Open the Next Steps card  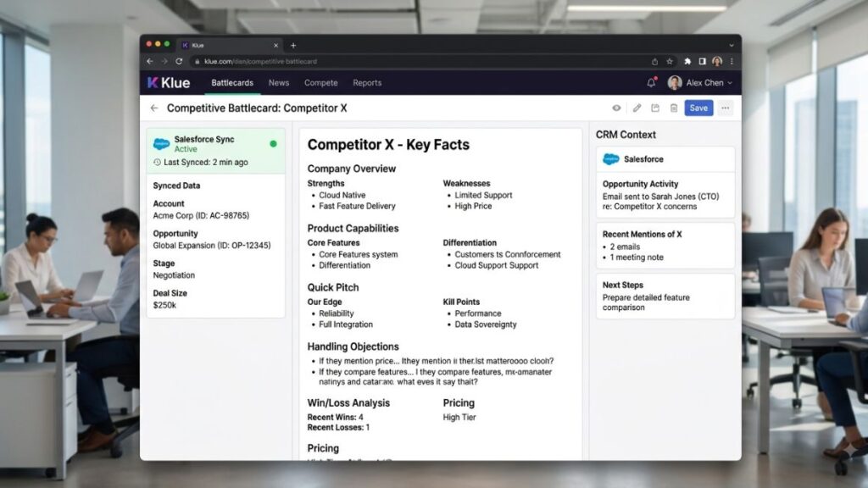click(x=665, y=296)
